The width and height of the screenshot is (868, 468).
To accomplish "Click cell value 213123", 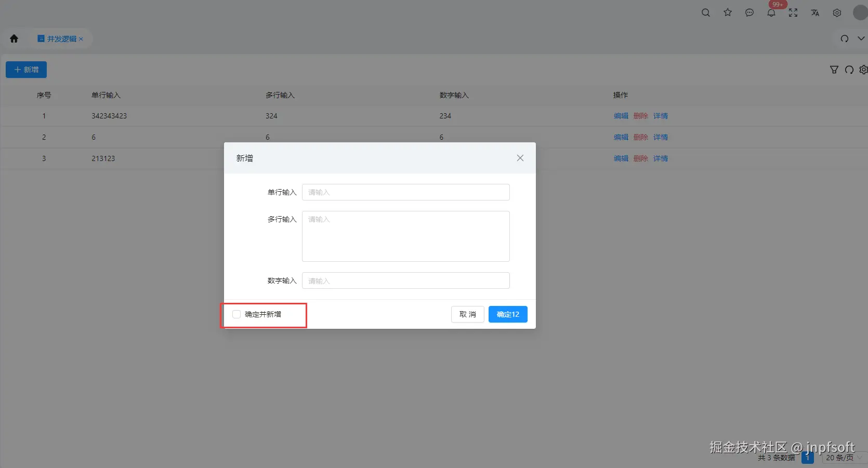I will [103, 158].
